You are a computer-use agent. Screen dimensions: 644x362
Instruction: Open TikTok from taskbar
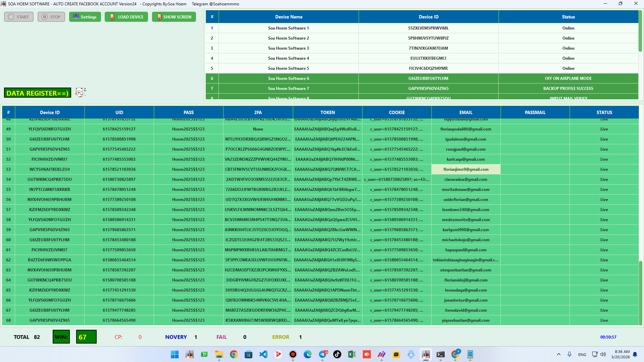tap(337, 354)
